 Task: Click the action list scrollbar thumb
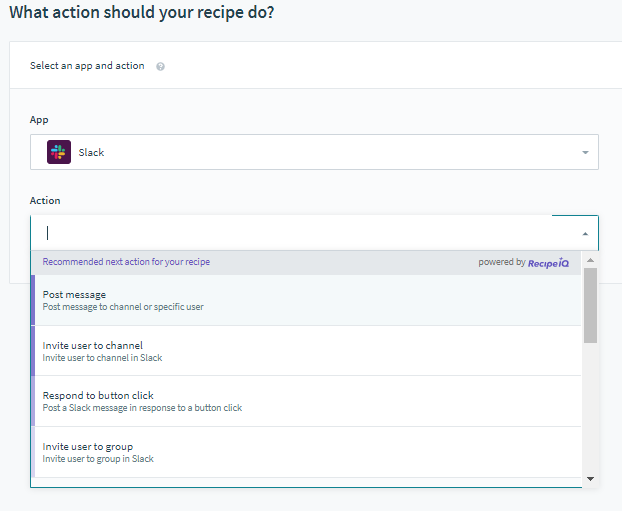click(x=590, y=305)
